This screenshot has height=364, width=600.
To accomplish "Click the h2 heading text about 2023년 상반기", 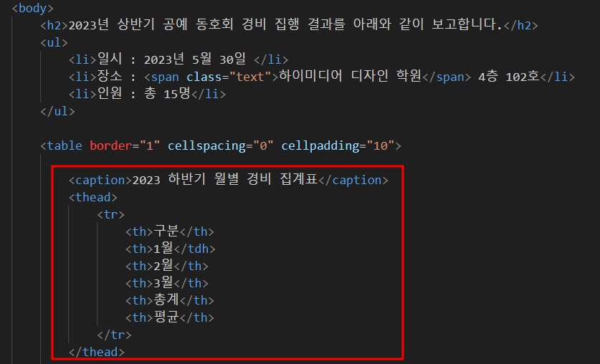I will pos(285,25).
